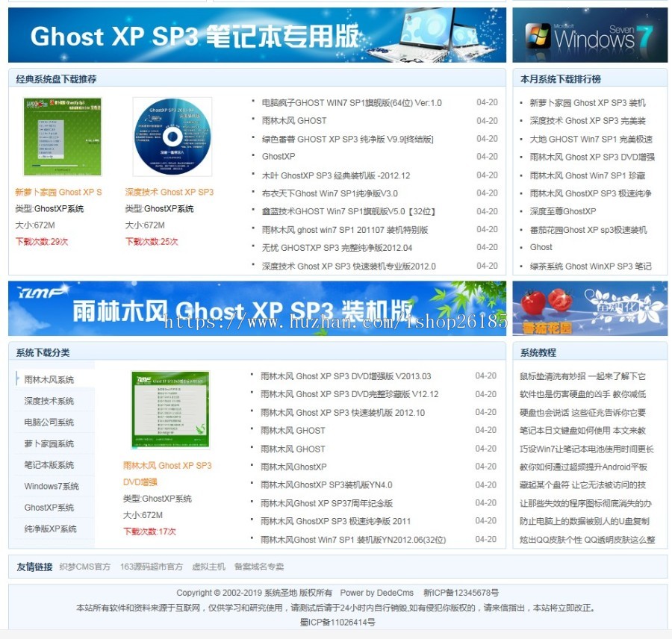Open 雨林木风 ghost win7 SP1 201107 装机特别版
This screenshot has height=639, width=672.
coord(345,230)
